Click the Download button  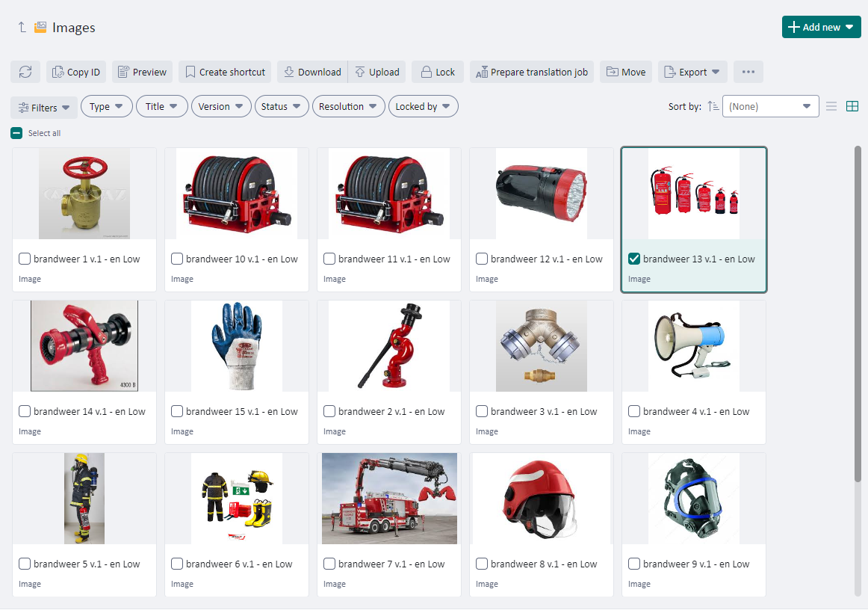pyautogui.click(x=312, y=72)
